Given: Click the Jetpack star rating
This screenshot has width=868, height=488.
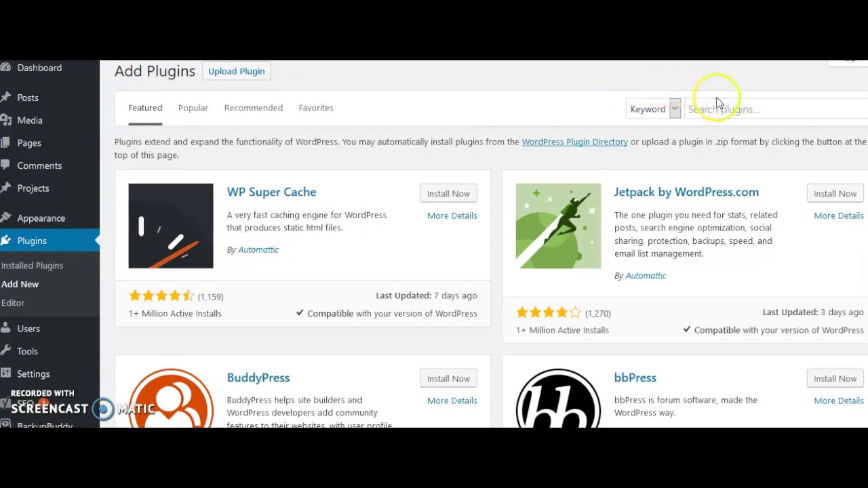Looking at the screenshot, I should point(549,312).
